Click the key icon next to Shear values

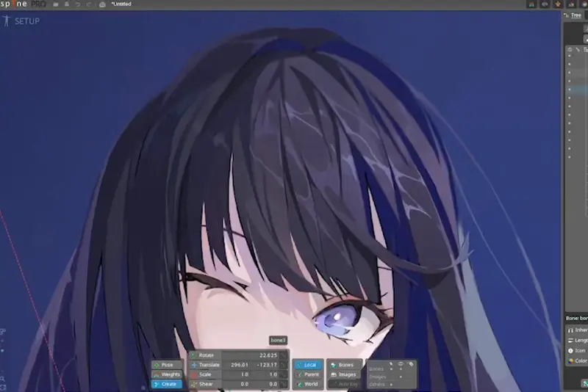(x=283, y=384)
